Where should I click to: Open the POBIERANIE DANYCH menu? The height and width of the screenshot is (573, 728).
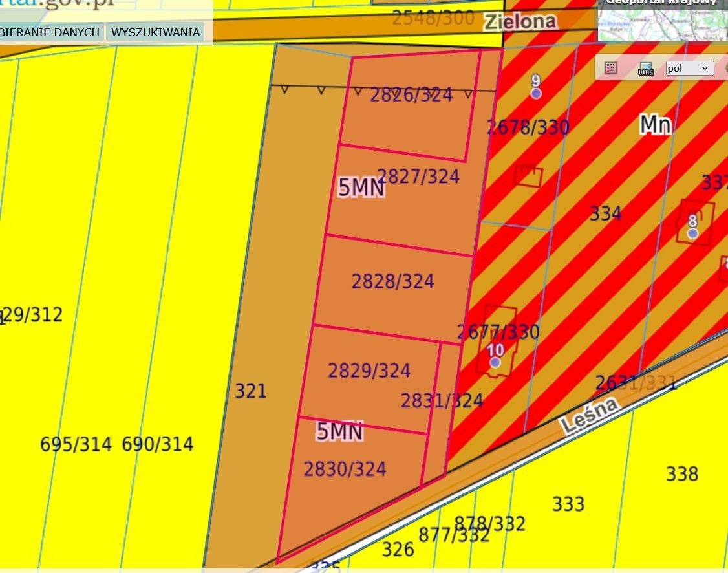pos(50,32)
